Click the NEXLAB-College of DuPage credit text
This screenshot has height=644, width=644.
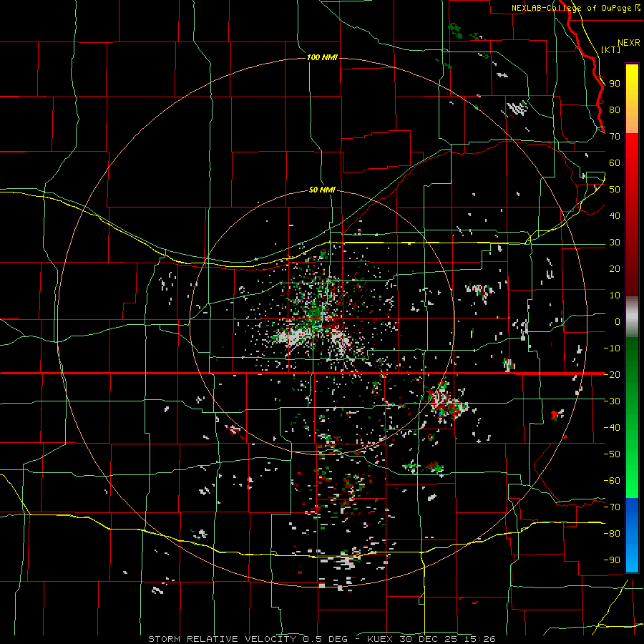(x=572, y=8)
